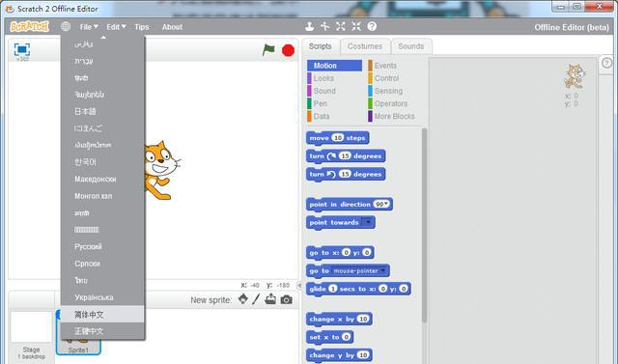Open the File menu
Image resolution: width=618 pixels, height=364 pixels.
(89, 27)
